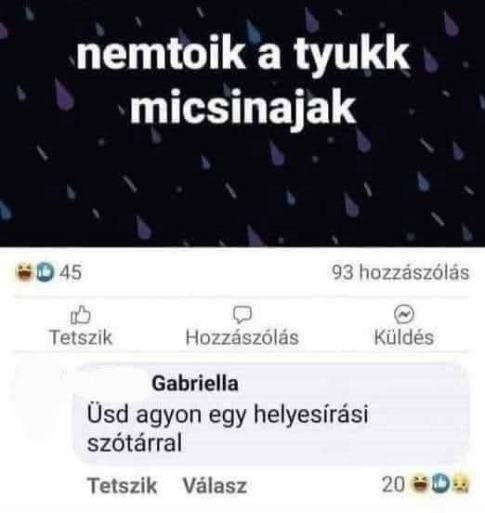Open the dark rain background post image
Image resolution: width=485 pixels, height=513 pixels.
[x=242, y=123]
